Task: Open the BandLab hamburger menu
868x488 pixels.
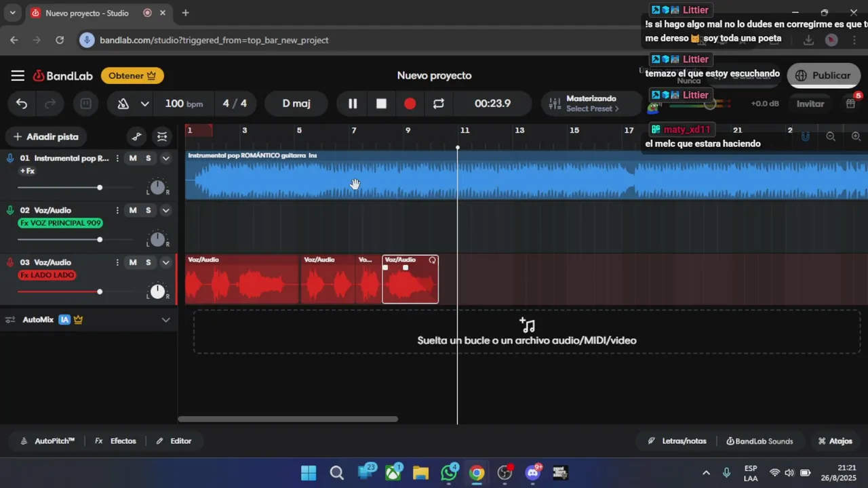Action: tap(18, 76)
